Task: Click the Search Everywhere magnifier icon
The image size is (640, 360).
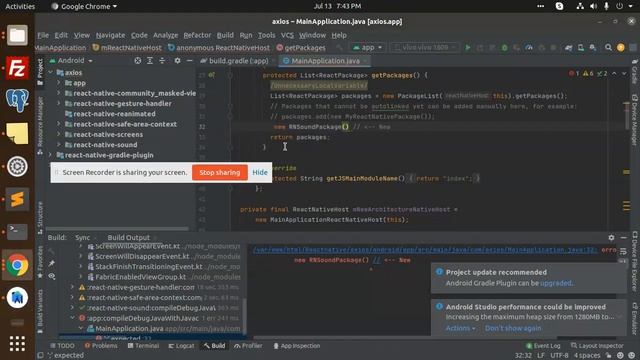Action: (608, 48)
